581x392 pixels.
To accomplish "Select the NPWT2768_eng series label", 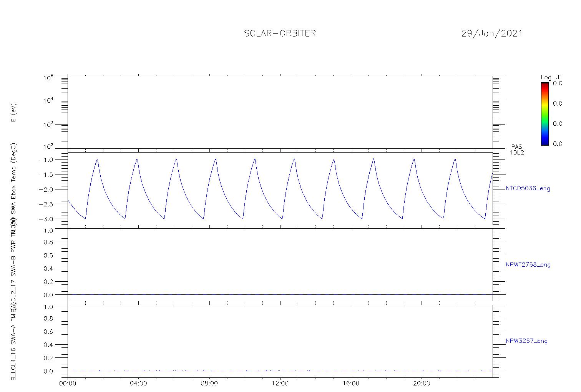I will [x=528, y=265].
